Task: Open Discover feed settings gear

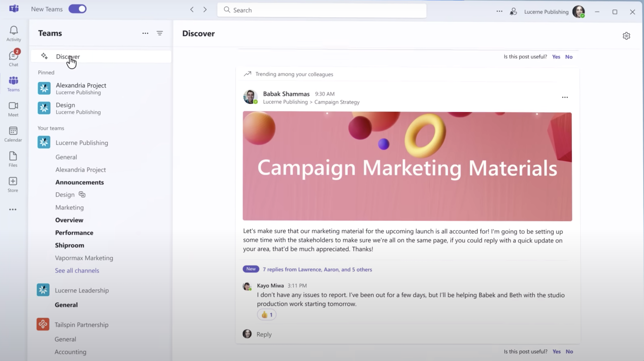Action: click(626, 36)
